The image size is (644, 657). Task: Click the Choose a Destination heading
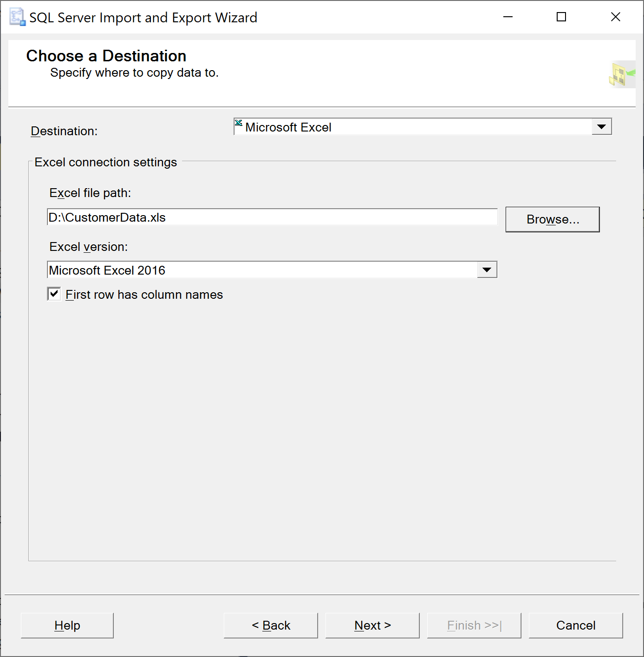[x=106, y=56]
